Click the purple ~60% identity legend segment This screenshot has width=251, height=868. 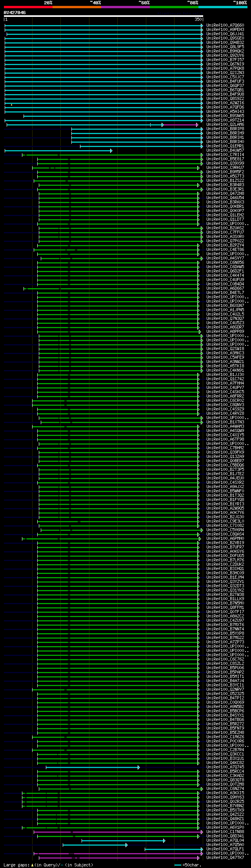125,7
